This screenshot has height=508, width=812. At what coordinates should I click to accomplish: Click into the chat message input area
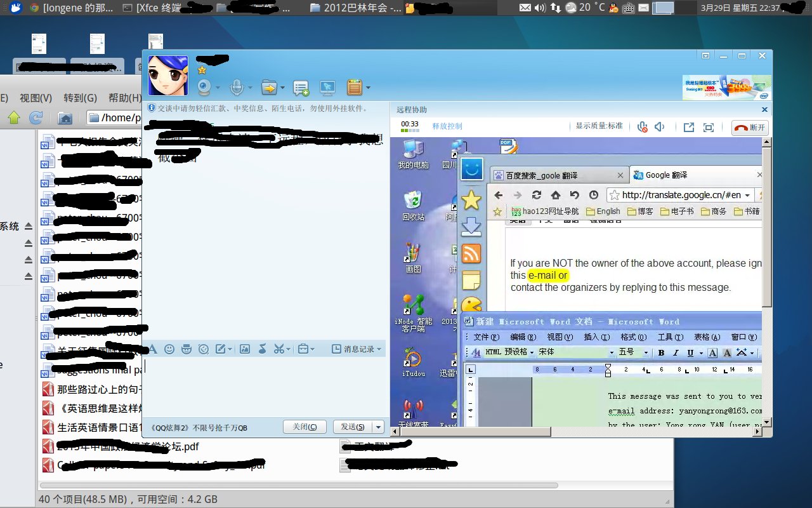(x=265, y=385)
